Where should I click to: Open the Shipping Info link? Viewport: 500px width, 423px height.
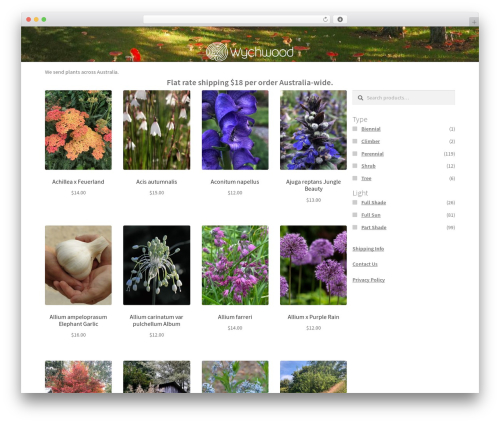tap(368, 249)
